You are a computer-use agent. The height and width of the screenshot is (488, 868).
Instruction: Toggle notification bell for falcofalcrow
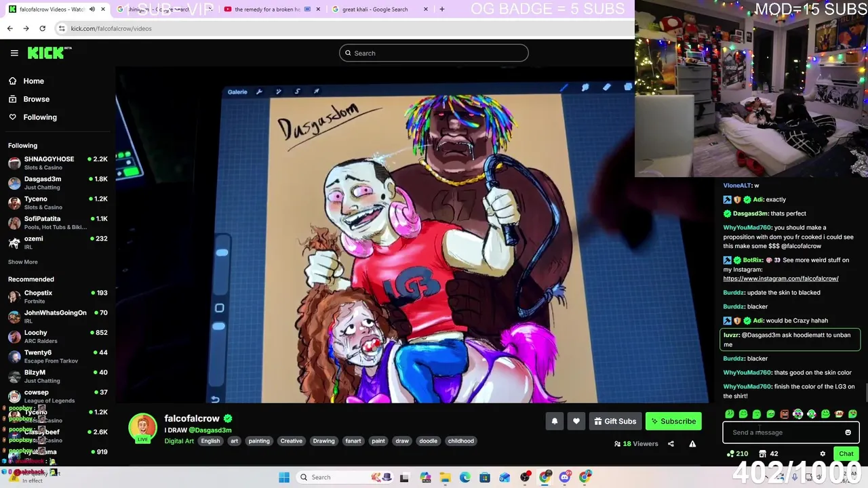(x=555, y=422)
